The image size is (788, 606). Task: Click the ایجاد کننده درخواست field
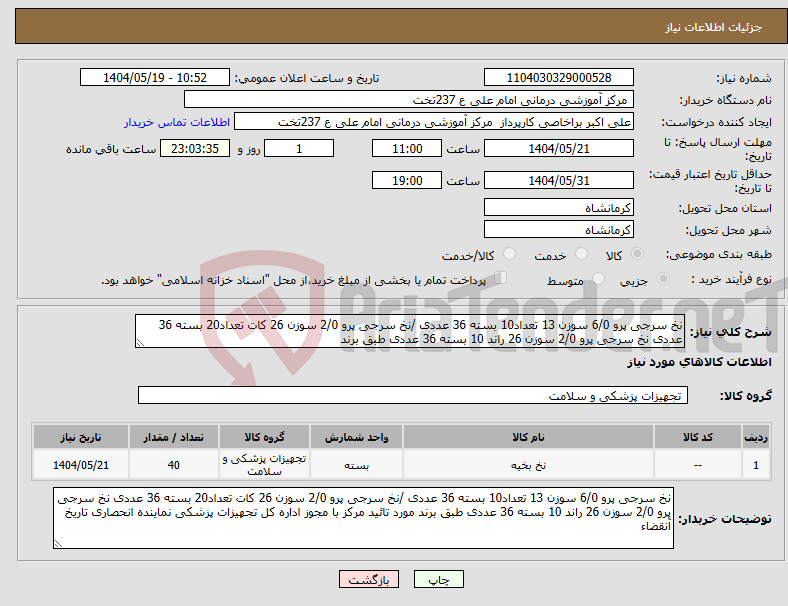click(x=434, y=122)
